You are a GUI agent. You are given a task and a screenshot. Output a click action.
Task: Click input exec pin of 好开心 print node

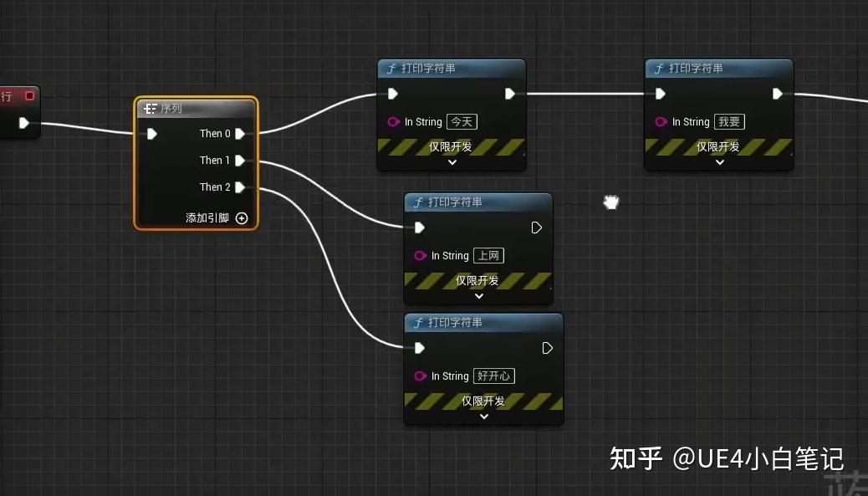click(x=419, y=348)
